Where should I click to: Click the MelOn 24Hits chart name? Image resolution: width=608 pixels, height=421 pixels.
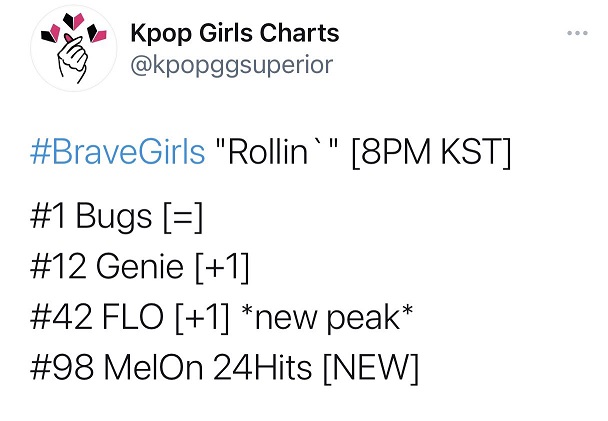(207, 368)
